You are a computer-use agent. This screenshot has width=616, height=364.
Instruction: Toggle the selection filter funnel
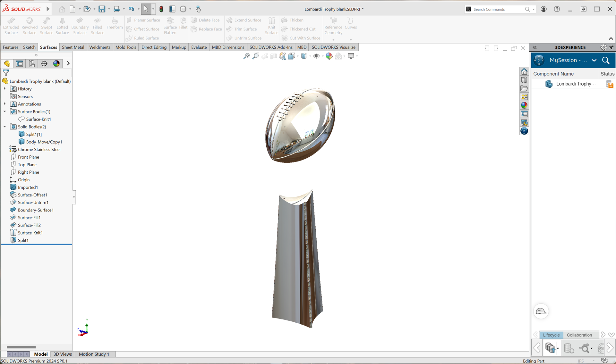6,73
